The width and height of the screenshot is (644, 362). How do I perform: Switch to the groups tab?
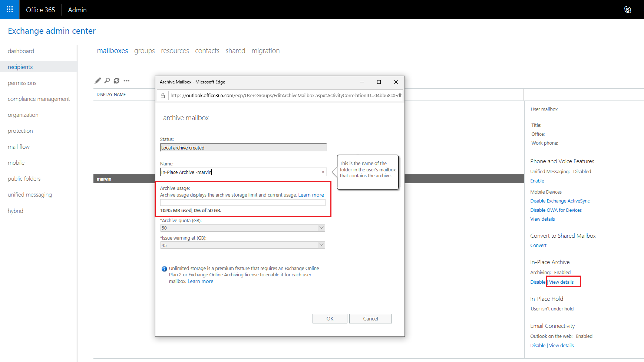click(145, 51)
